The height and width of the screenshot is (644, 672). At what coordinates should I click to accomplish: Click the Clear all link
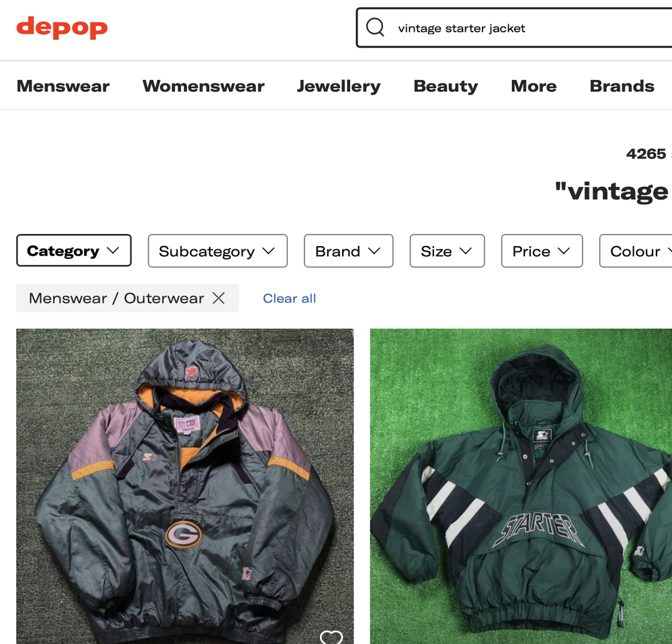[289, 298]
